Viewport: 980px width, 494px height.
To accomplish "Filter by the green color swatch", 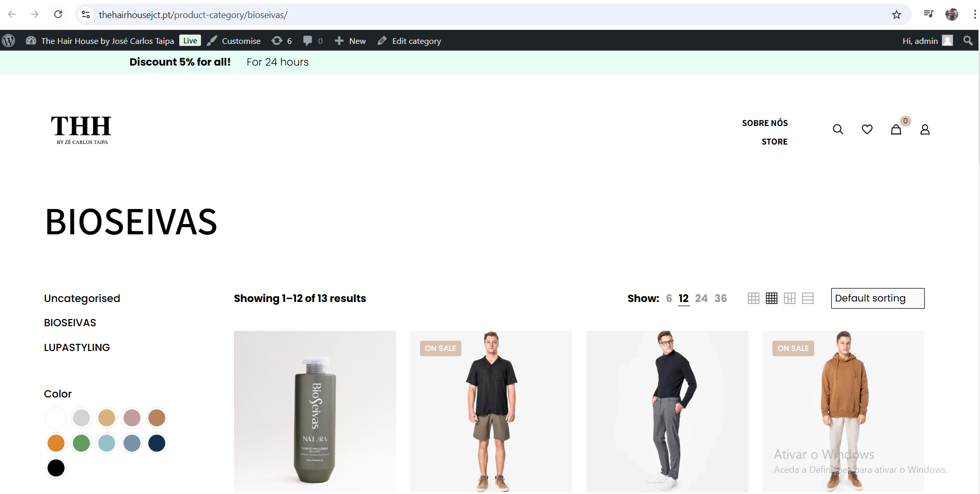I will point(81,443).
